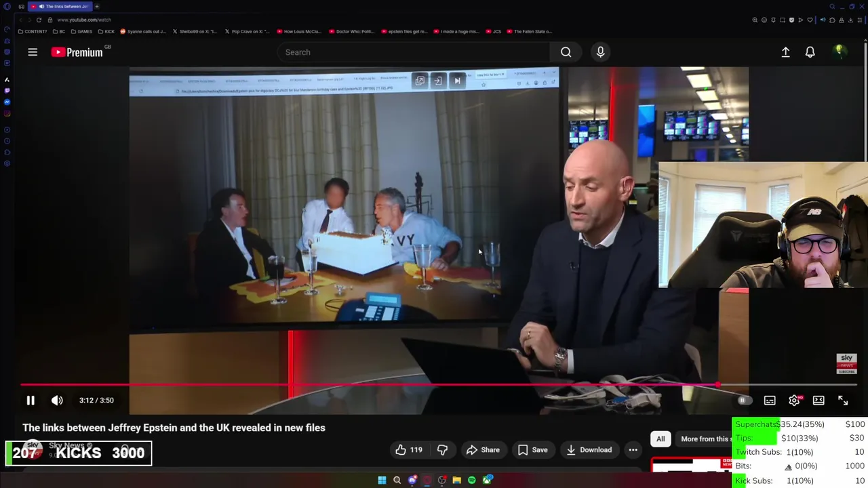Click the browser zoom/find icon in toolbar

[x=755, y=20]
